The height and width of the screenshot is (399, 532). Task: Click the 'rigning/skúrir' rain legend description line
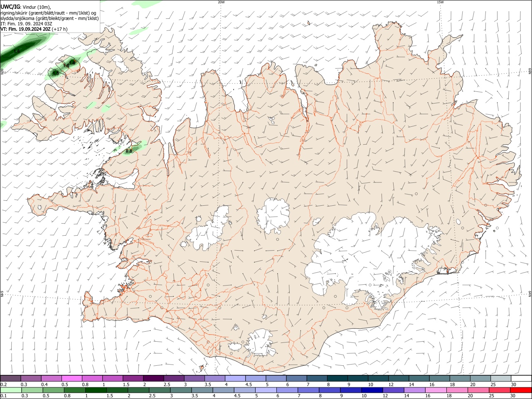[48, 13]
